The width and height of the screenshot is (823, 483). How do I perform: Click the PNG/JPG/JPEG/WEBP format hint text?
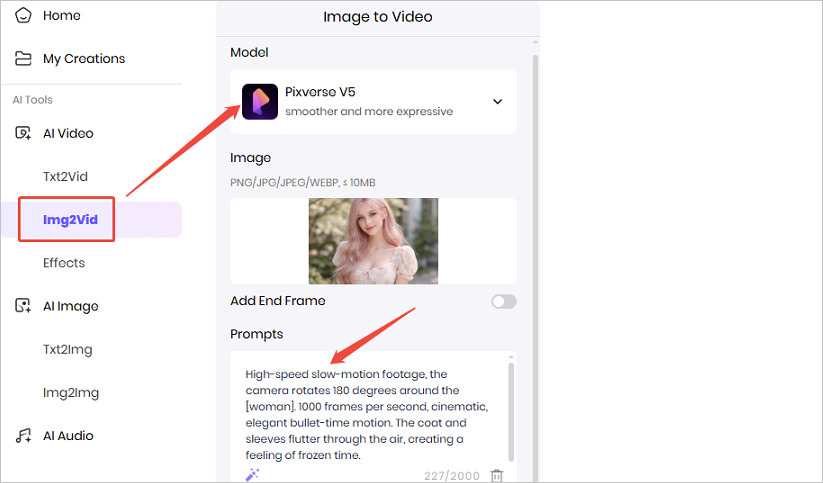[303, 183]
